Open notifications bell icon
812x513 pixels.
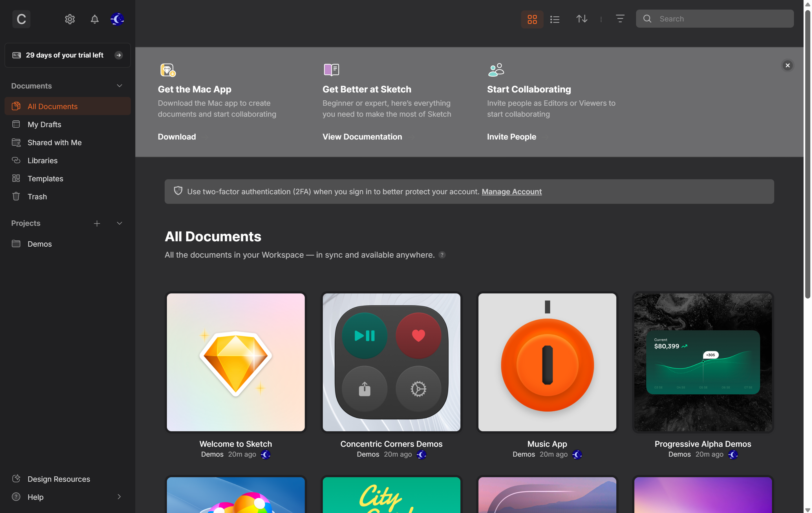click(95, 19)
